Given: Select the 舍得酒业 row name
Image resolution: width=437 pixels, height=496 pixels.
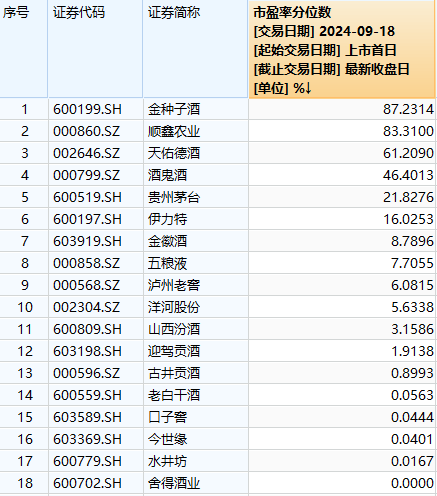Looking at the screenshot, I should click(174, 483).
